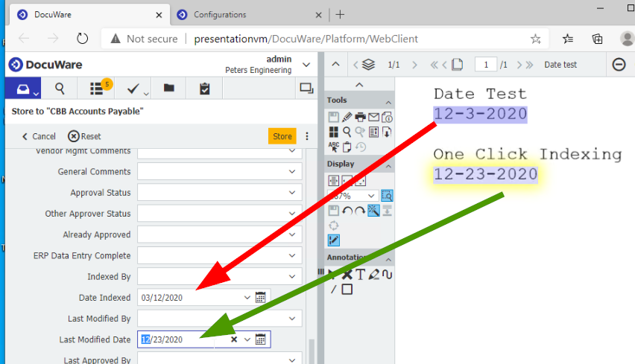
Task: Open the three-dot menu beside Store
Action: click(x=307, y=136)
